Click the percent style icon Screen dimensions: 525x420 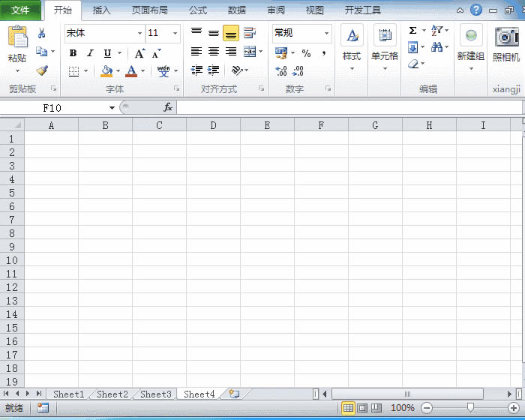click(306, 53)
